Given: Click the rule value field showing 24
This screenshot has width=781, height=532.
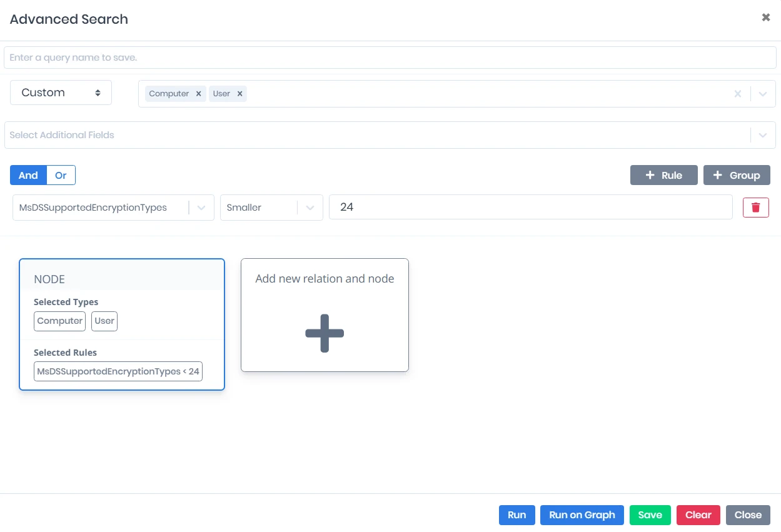Looking at the screenshot, I should tap(531, 207).
